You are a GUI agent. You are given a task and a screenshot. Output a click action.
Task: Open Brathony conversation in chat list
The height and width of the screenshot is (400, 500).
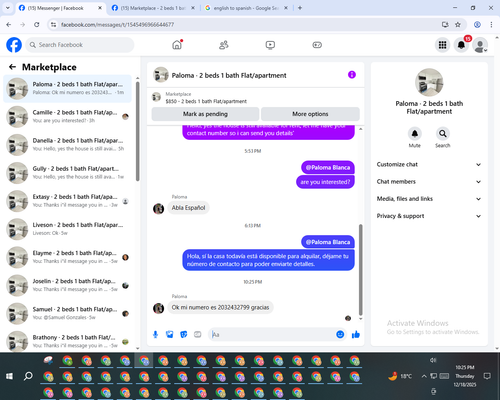[68, 341]
